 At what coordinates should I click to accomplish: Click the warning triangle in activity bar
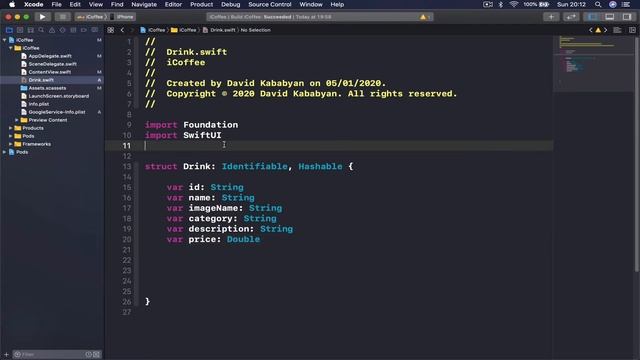point(423,17)
